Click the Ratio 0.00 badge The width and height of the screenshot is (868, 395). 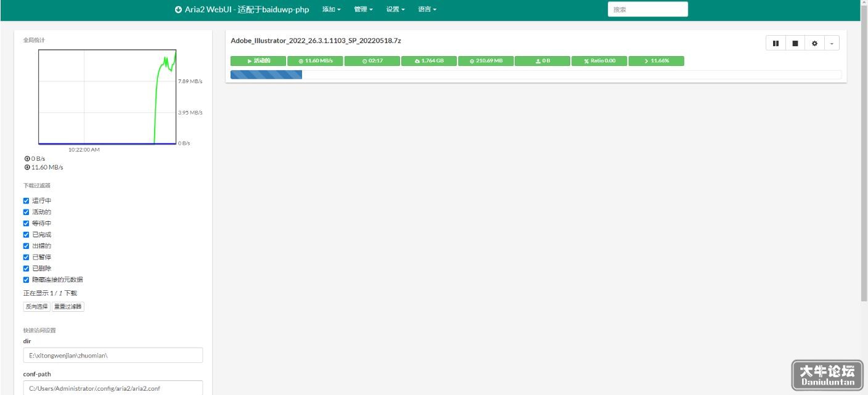pyautogui.click(x=599, y=61)
